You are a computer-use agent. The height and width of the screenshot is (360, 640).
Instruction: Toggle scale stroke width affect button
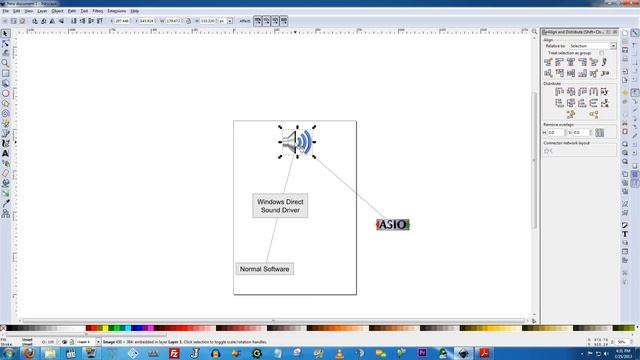(258, 21)
